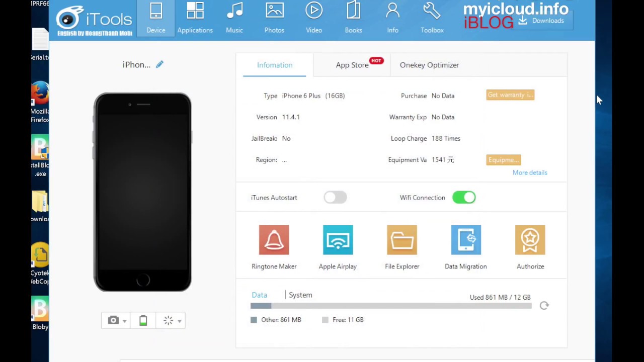Expand the screenshot camera dropdown arrow

tap(124, 321)
